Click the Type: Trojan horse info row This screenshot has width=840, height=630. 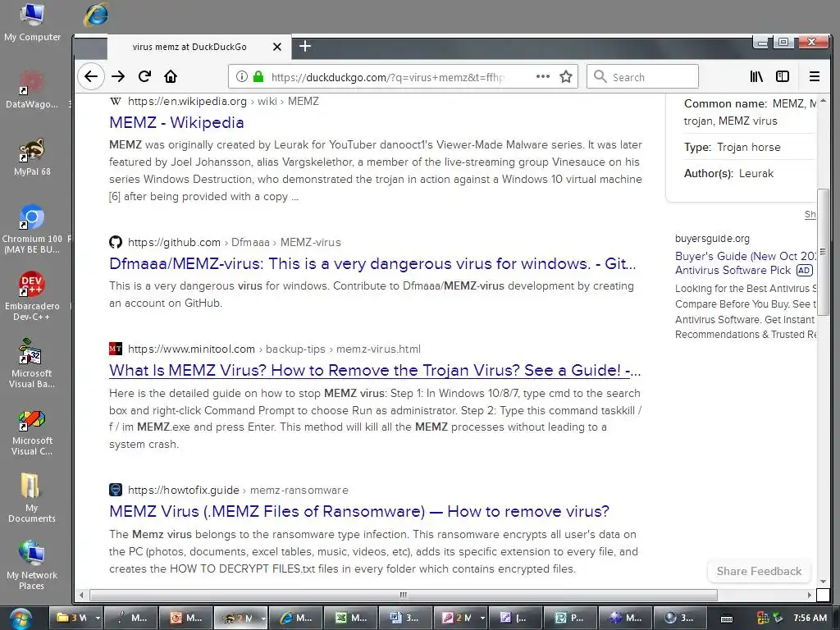click(732, 147)
